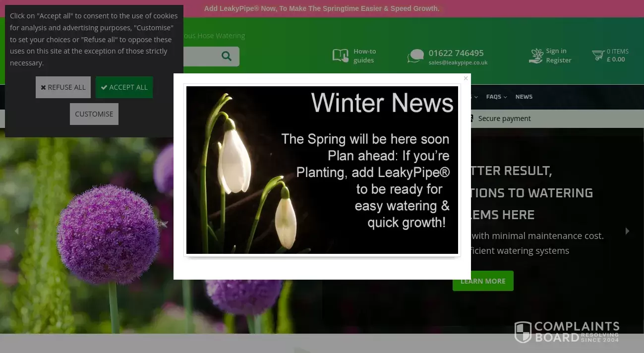Viewport: 644px width, 353px height.
Task: Open the How-to guides book icon
Action: [x=341, y=56]
